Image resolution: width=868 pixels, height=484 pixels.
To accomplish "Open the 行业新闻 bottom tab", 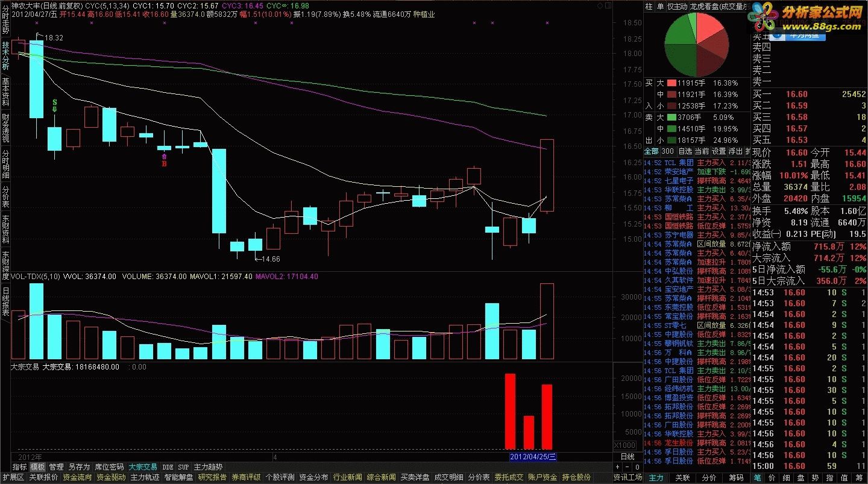I will (x=347, y=477).
